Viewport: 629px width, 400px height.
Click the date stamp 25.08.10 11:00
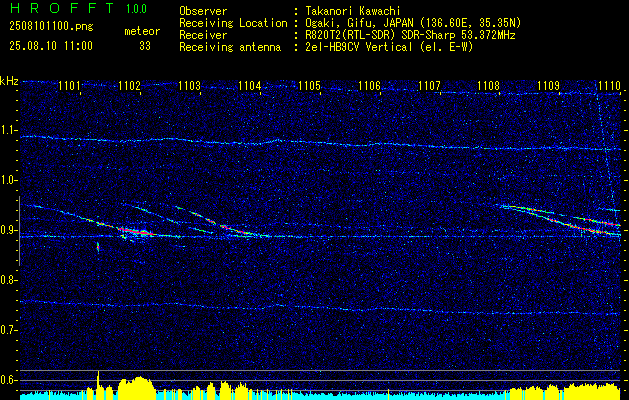[x=51, y=45]
